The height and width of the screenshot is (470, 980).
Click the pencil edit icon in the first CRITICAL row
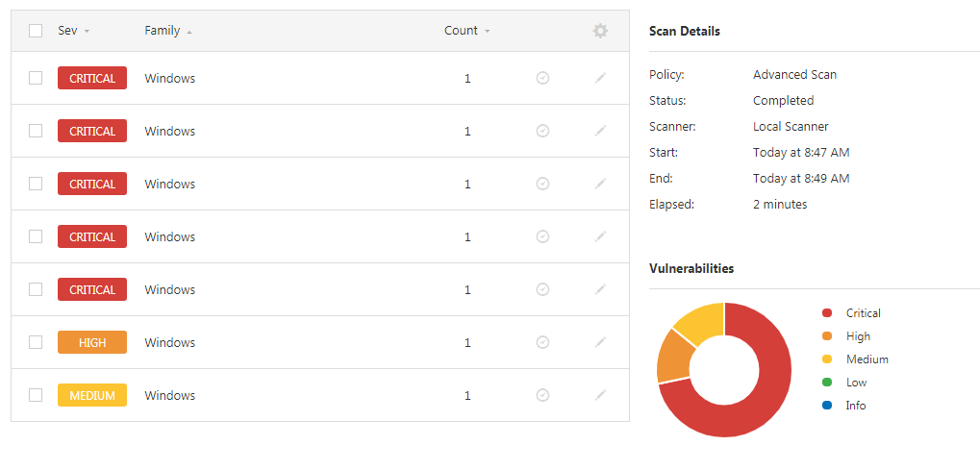600,78
